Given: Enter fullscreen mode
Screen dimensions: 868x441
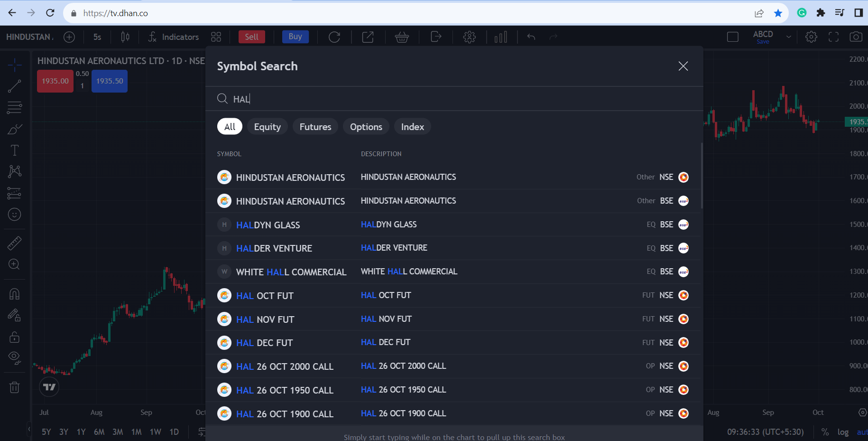Looking at the screenshot, I should [x=833, y=37].
